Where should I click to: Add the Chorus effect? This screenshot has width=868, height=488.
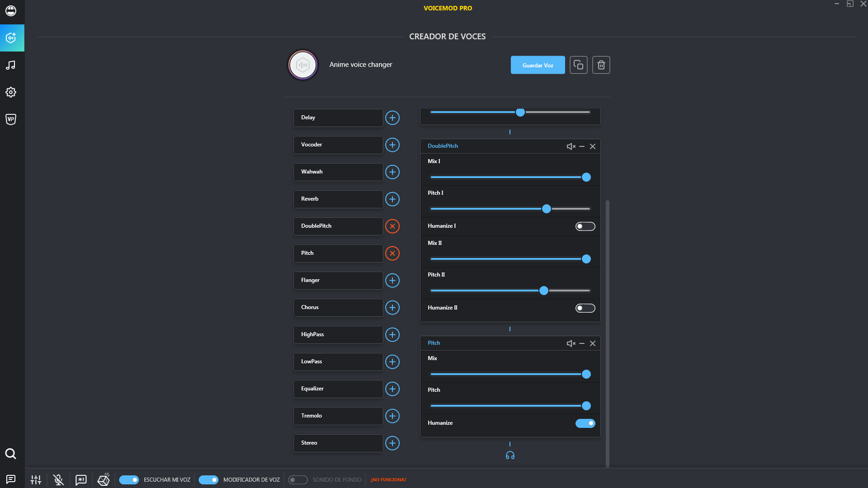[392, 308]
